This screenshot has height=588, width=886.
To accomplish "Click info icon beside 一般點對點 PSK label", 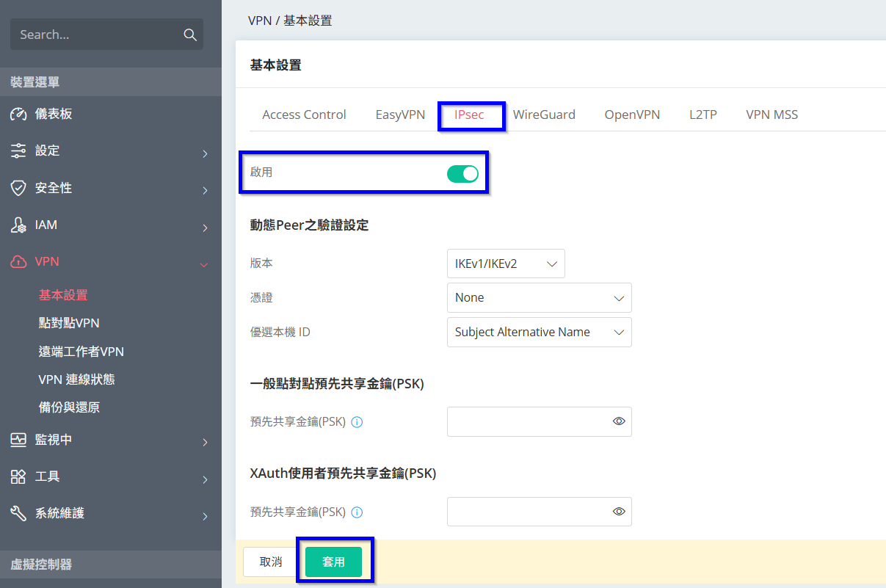I will [357, 422].
